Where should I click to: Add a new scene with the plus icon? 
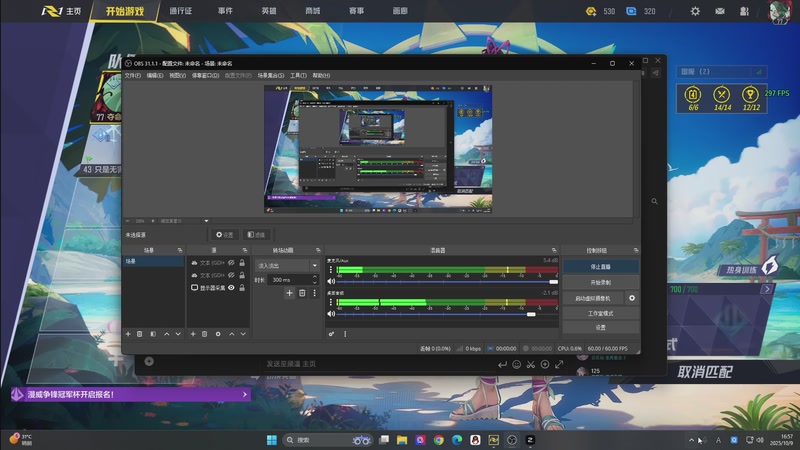click(127, 334)
